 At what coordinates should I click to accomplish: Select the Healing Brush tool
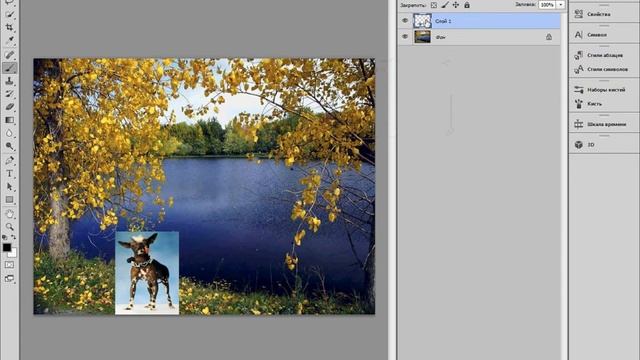(9, 55)
